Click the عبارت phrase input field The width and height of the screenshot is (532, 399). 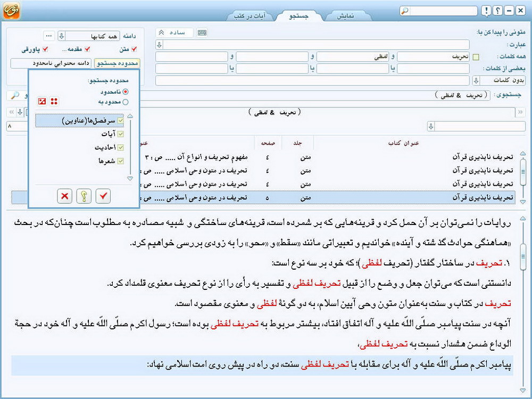tap(316, 45)
